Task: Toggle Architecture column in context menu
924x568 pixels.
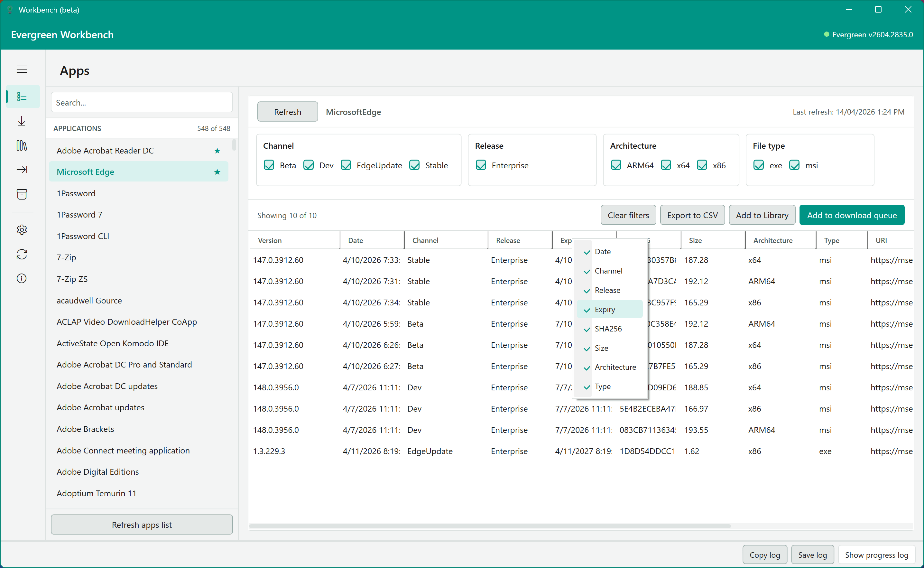Action: pos(609,367)
